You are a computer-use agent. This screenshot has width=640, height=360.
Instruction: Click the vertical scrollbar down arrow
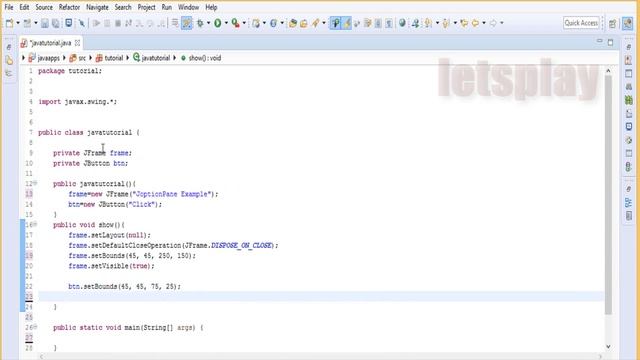click(608, 347)
